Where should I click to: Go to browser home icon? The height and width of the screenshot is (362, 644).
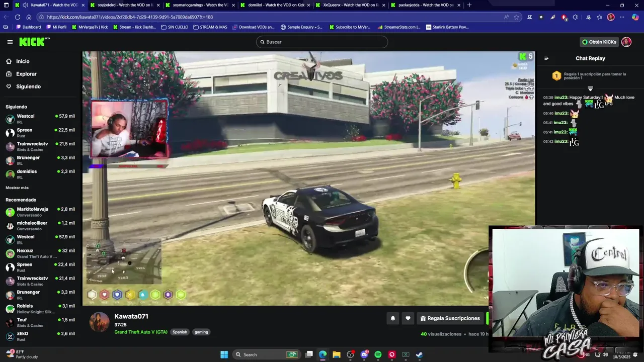[x=29, y=17]
